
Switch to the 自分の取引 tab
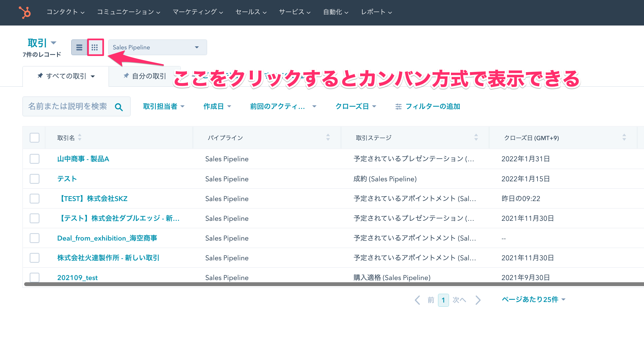coord(145,76)
